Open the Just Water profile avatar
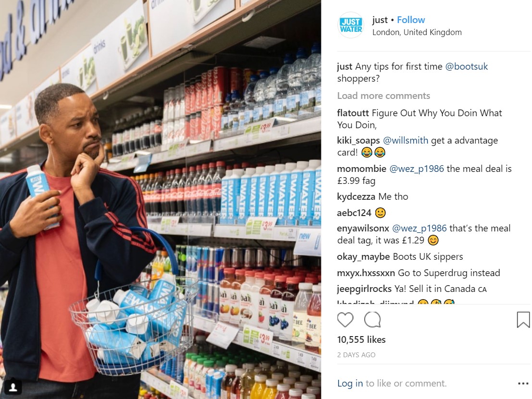 tap(351, 25)
